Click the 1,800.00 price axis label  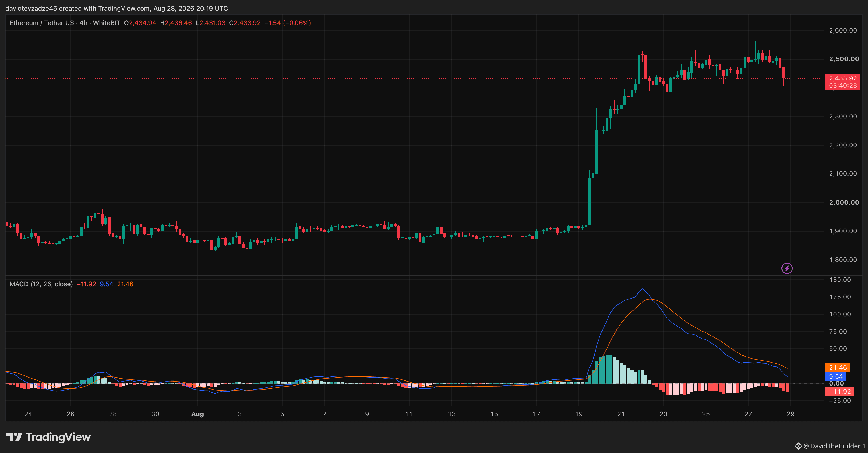coord(843,260)
